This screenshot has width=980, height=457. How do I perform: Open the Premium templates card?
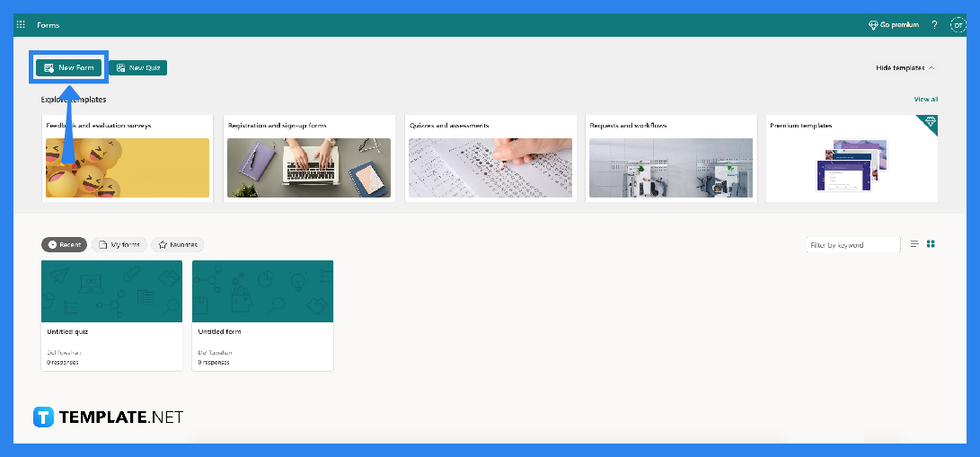click(x=852, y=158)
